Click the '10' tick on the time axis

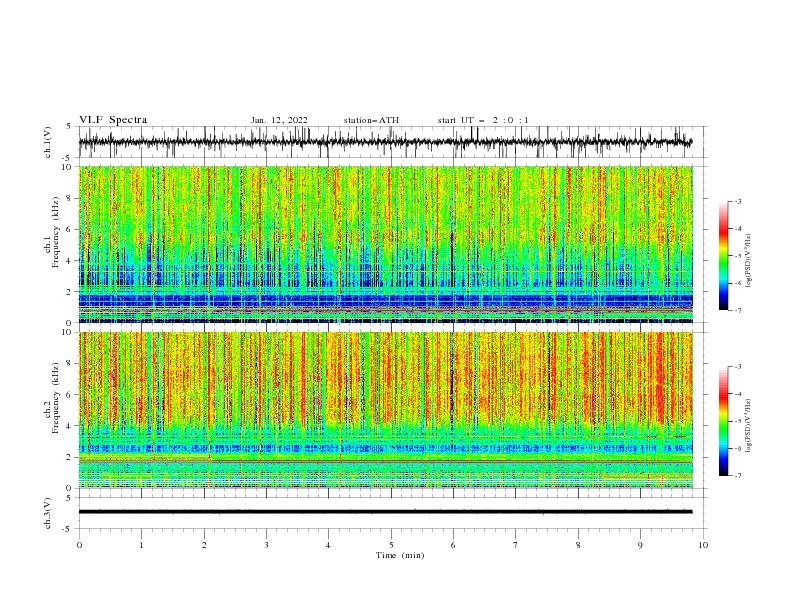pos(703,545)
